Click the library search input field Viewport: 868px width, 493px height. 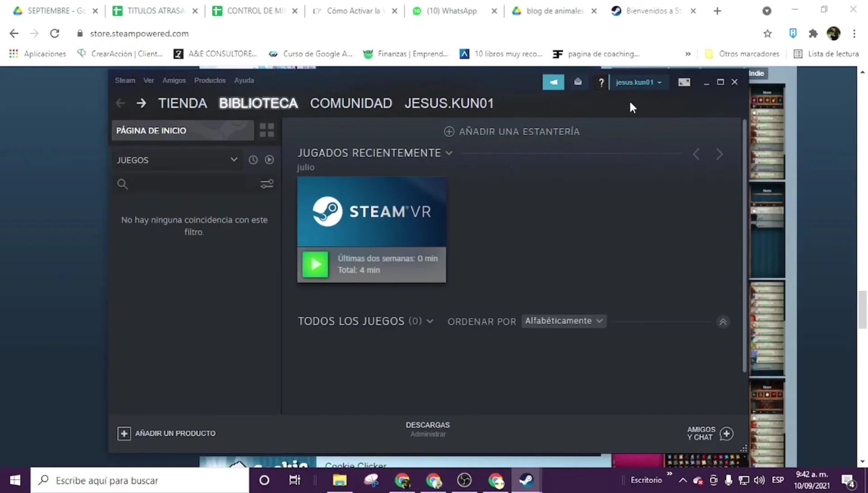(x=193, y=184)
